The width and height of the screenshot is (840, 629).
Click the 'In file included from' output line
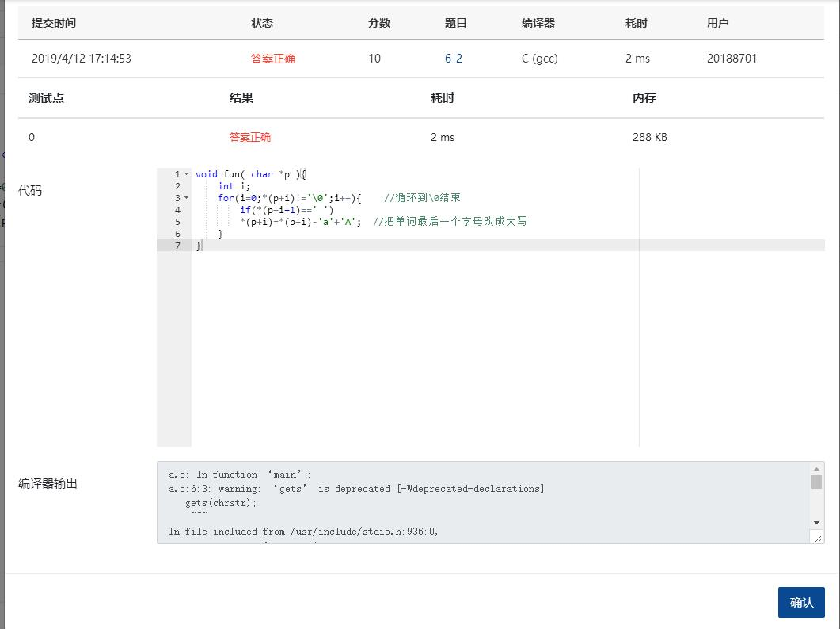click(303, 532)
